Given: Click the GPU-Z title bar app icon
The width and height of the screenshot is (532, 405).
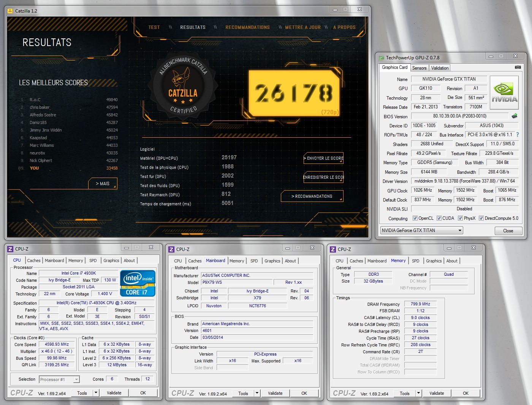Looking at the screenshot, I should [x=382, y=58].
